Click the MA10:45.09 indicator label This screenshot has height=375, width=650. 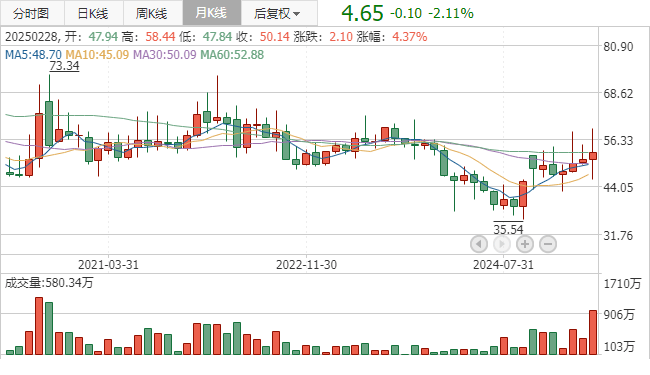97,55
